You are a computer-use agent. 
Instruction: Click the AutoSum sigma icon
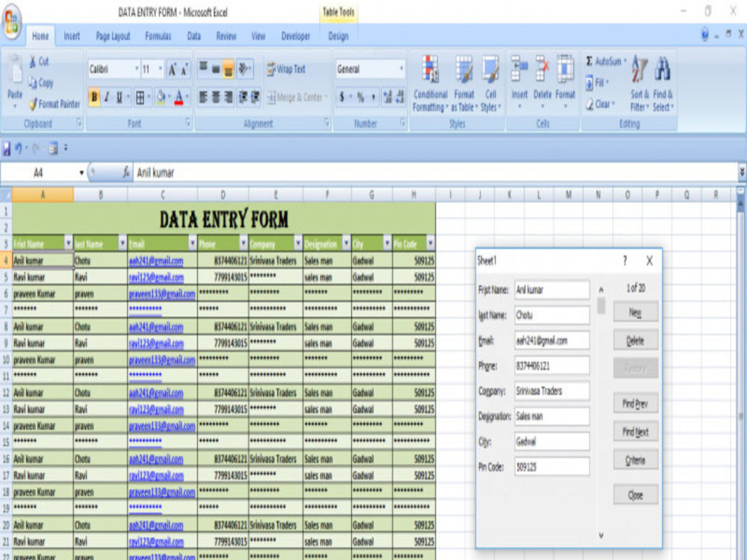click(589, 61)
